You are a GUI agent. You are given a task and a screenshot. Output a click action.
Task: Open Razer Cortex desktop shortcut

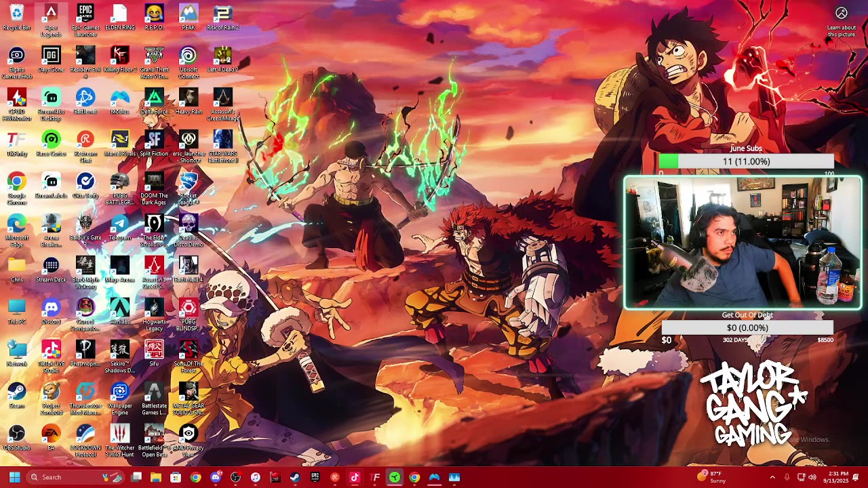(51, 144)
